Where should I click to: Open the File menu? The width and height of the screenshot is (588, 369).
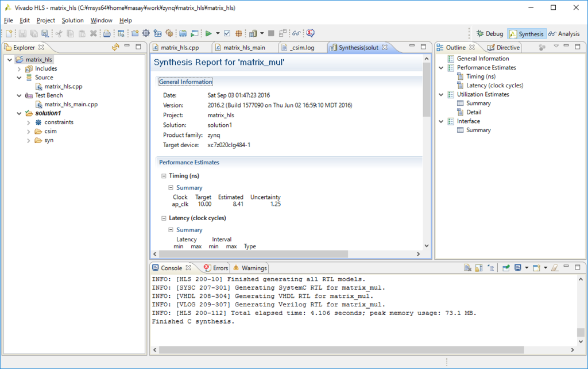[x=8, y=20]
